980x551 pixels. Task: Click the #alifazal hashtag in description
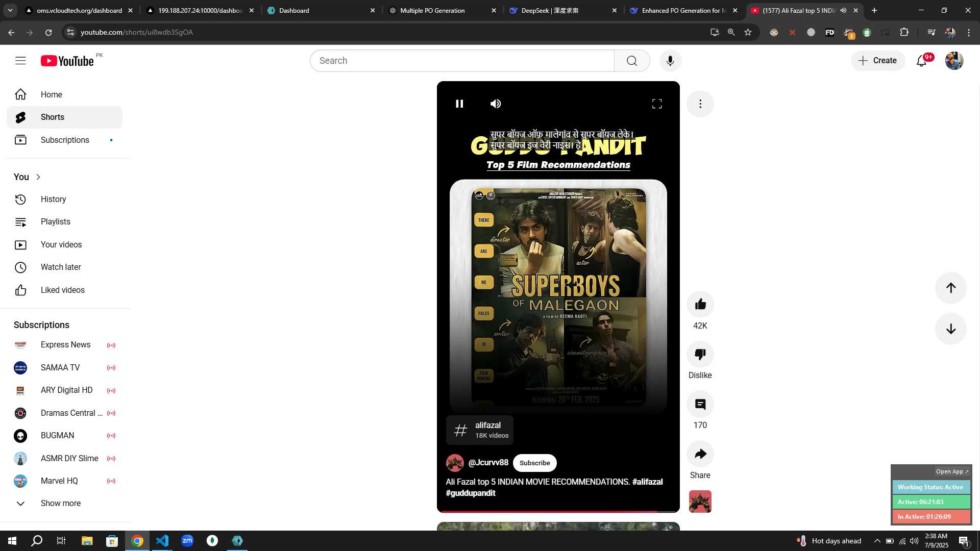[647, 482]
